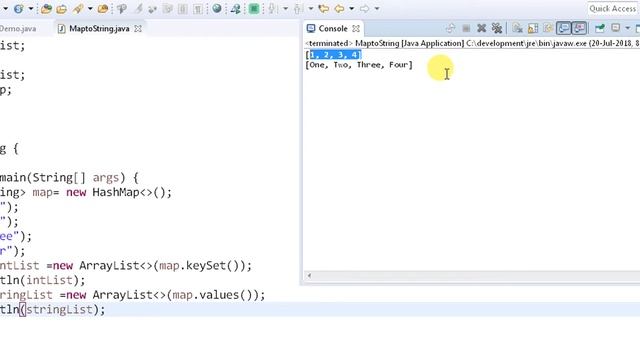Open the Previous Annotation dropdown arrow
The image size is (640, 360).
point(311,9)
